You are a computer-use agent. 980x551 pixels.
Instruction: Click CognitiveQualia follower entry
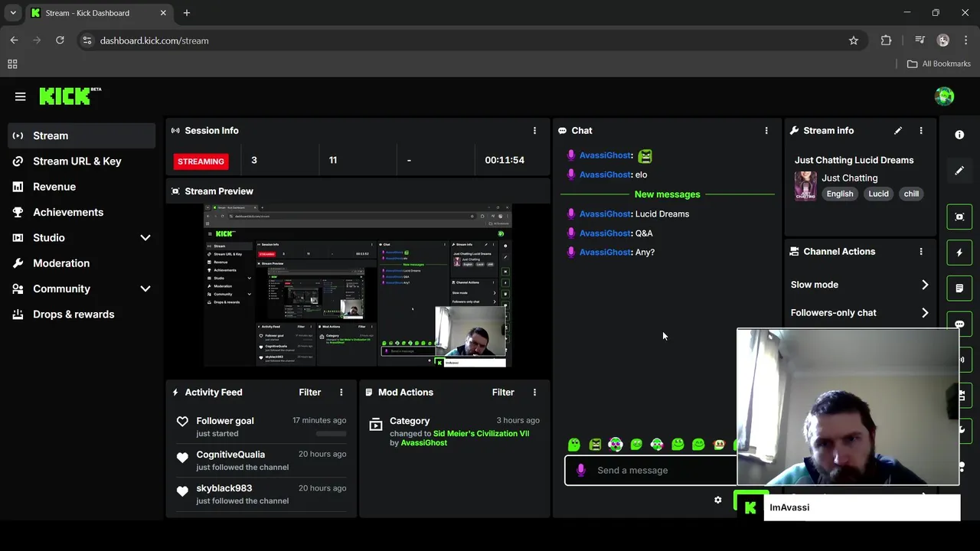[261, 461]
